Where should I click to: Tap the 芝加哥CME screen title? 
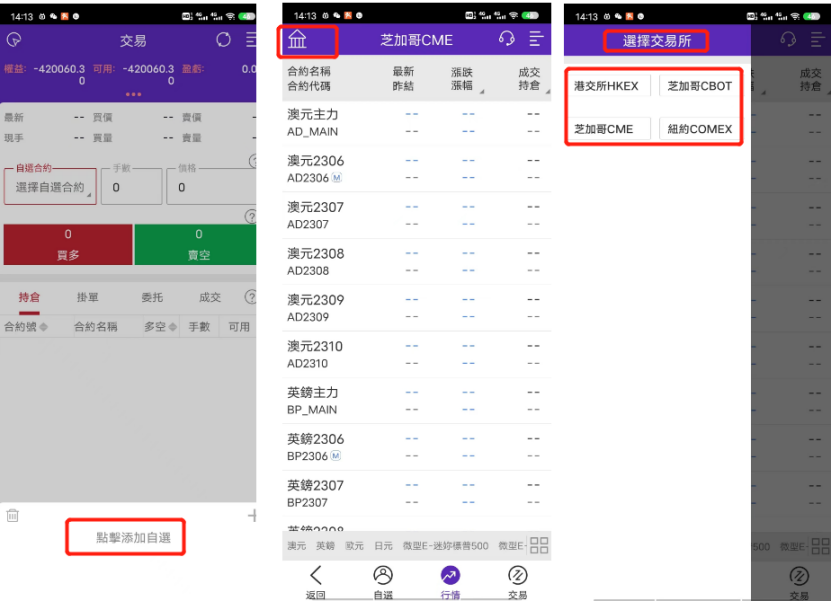point(417,40)
